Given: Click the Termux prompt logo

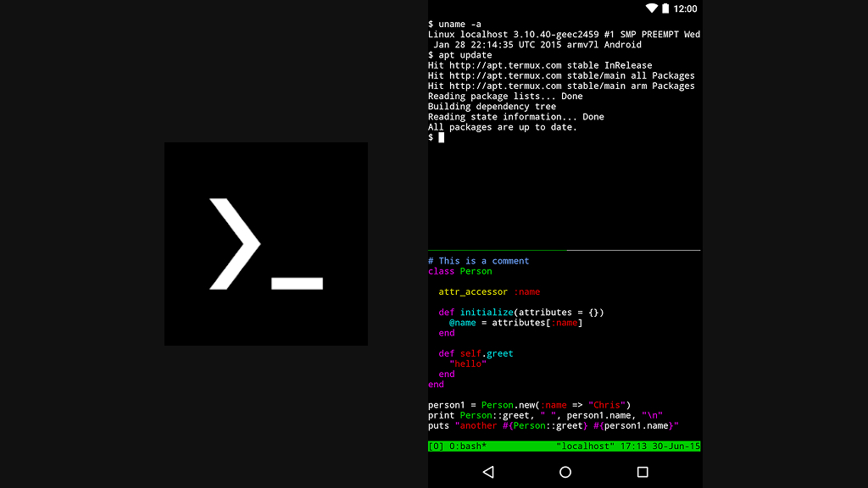Looking at the screenshot, I should point(265,244).
